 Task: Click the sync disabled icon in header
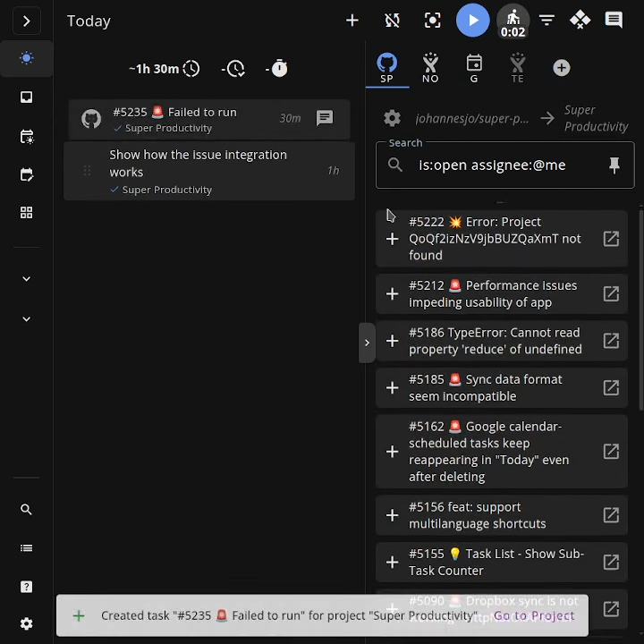(x=392, y=20)
